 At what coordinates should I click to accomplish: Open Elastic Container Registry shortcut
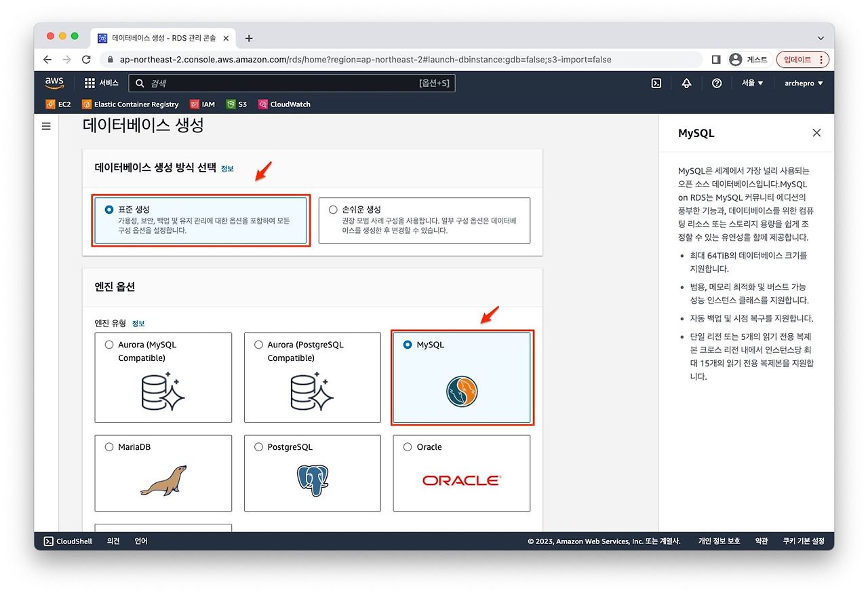tap(130, 104)
